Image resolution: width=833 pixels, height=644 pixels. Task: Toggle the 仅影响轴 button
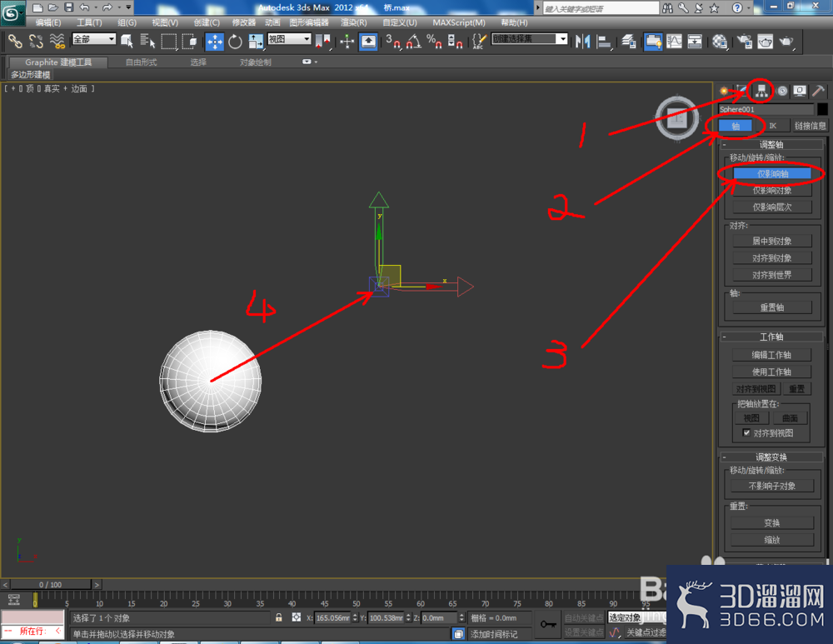pyautogui.click(x=772, y=174)
